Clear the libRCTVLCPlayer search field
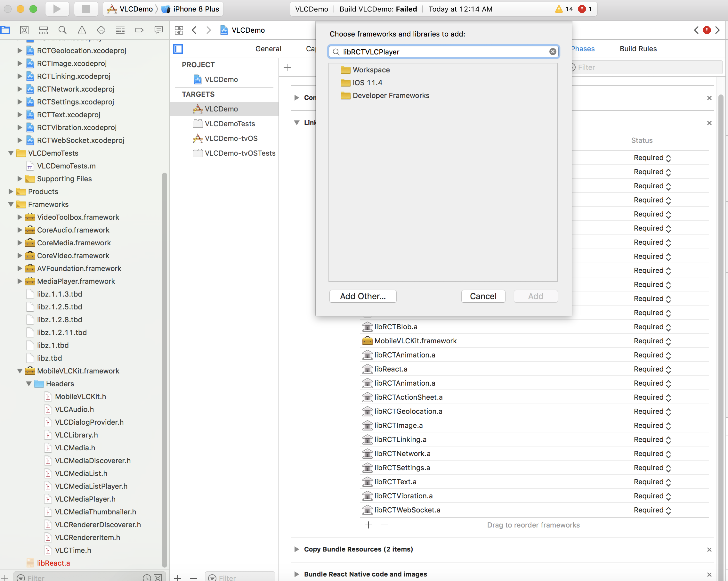The image size is (728, 581). [x=553, y=51]
